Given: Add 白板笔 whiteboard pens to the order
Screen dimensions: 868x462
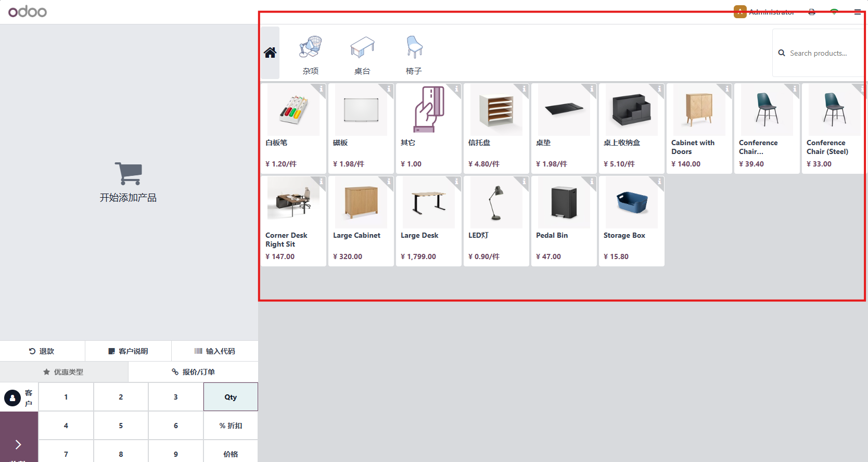Looking at the screenshot, I should point(293,129).
